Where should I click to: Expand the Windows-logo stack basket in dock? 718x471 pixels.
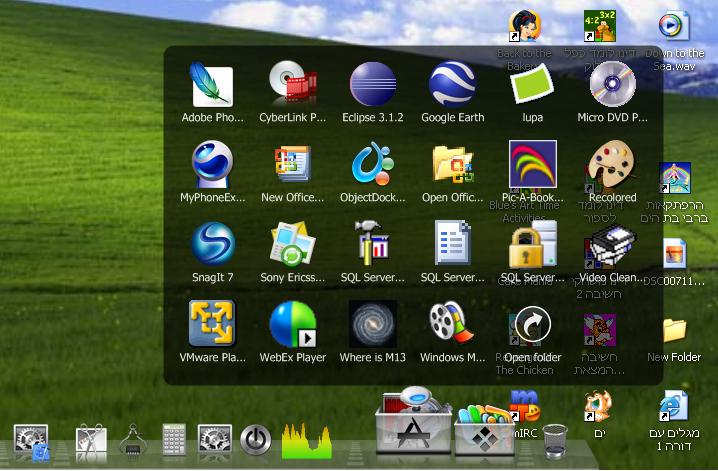[x=484, y=430]
